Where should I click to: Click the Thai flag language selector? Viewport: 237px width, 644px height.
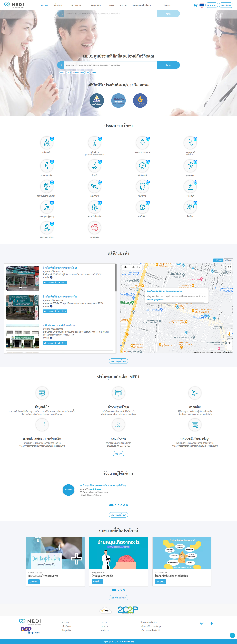click(202, 5)
